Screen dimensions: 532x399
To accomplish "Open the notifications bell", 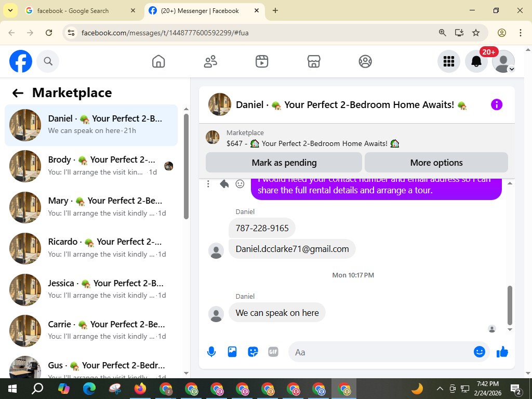I will pyautogui.click(x=476, y=61).
